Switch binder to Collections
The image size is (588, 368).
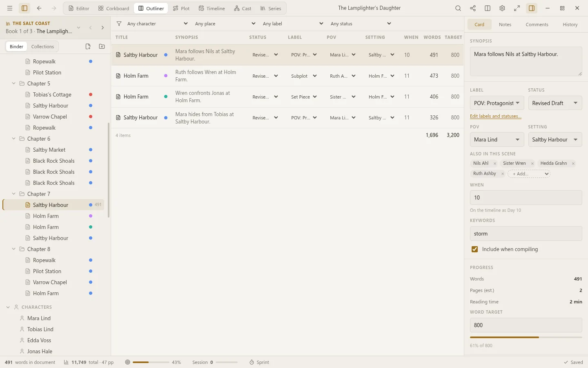(42, 47)
